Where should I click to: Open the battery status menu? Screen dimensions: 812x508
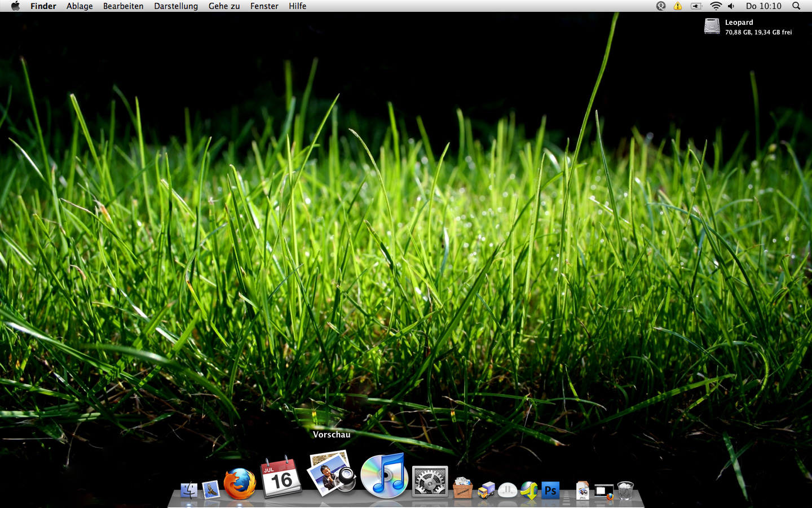(x=696, y=6)
